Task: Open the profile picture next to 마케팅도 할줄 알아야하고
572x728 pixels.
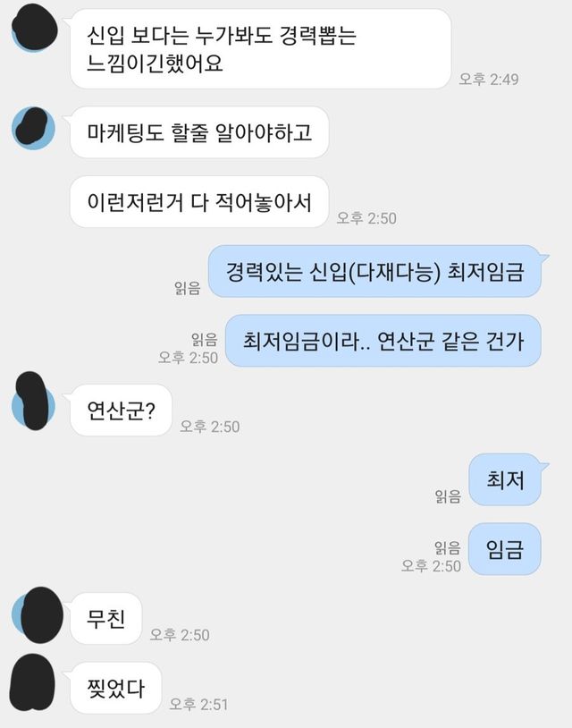Action: 33,128
